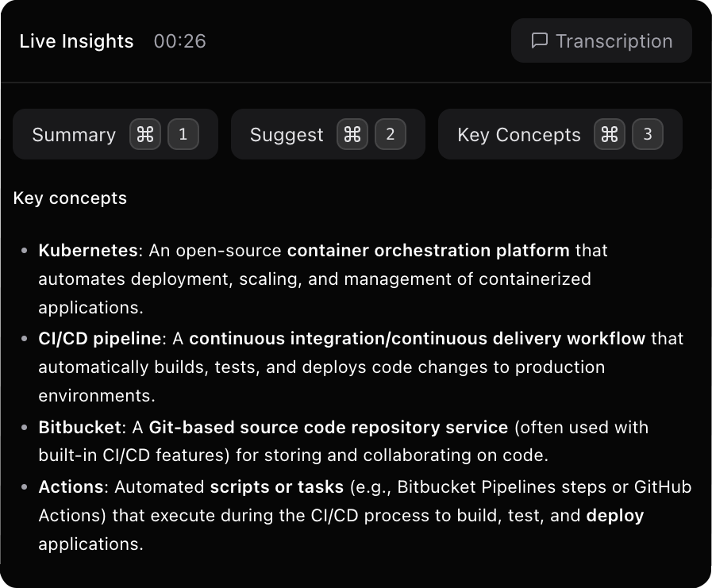This screenshot has height=588, width=712.
Task: Click the bold "Git-based source code repository service" phrase
Action: click(329, 428)
